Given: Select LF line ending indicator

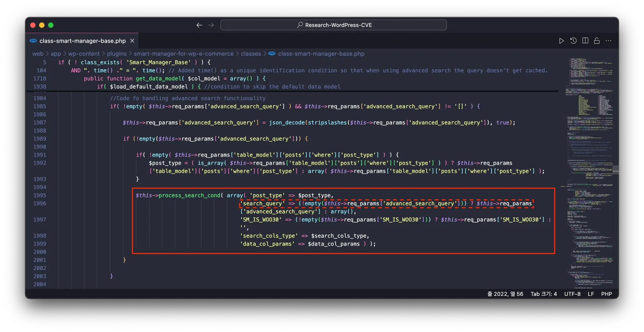Looking at the screenshot, I should point(591,294).
